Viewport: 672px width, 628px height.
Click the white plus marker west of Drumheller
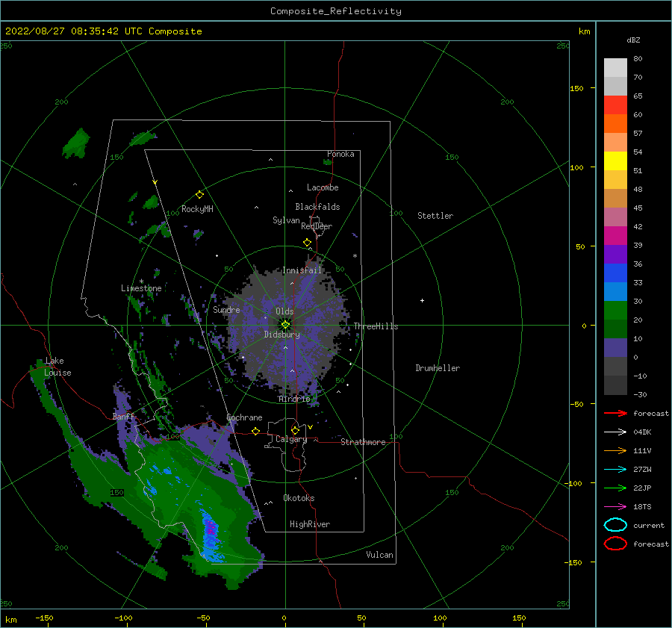pyautogui.click(x=422, y=300)
